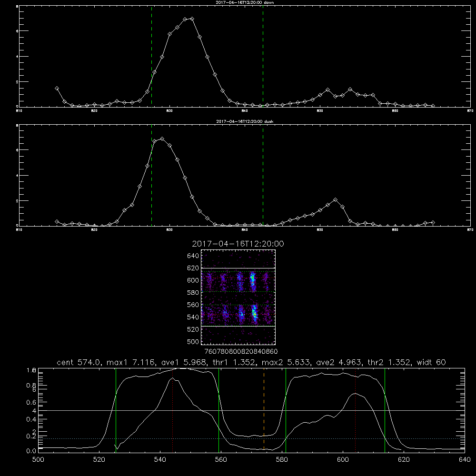This screenshot has height=476, width=476.
Task: Click bottom plot x-axis label '600'
Action: pyautogui.click(x=343, y=460)
